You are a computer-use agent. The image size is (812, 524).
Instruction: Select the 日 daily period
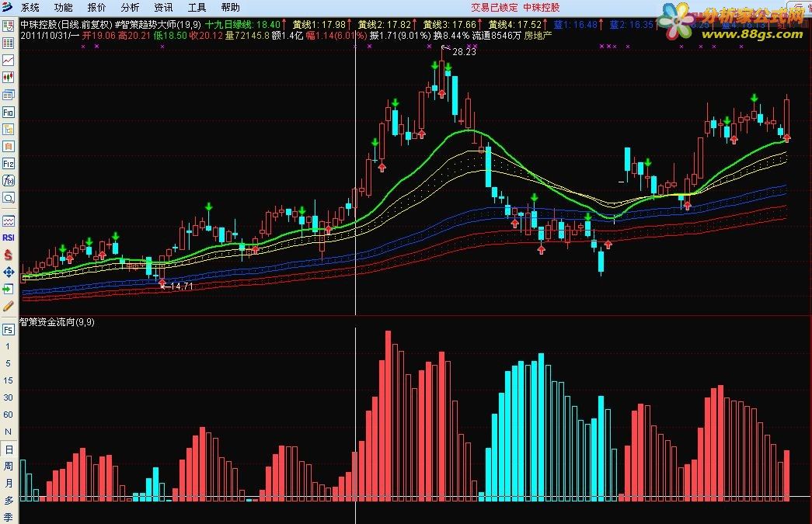click(x=9, y=449)
